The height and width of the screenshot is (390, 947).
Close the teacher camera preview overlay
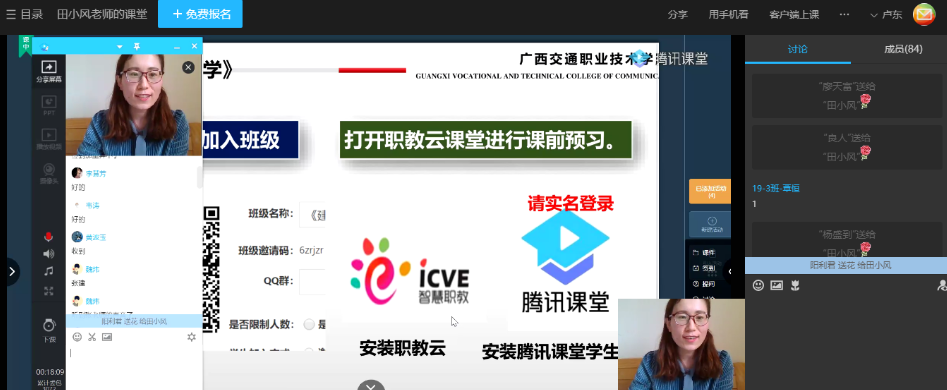[188, 68]
